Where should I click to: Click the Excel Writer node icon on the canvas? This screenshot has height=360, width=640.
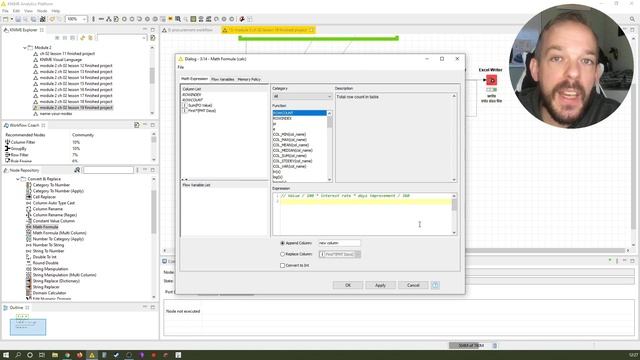[x=491, y=80]
